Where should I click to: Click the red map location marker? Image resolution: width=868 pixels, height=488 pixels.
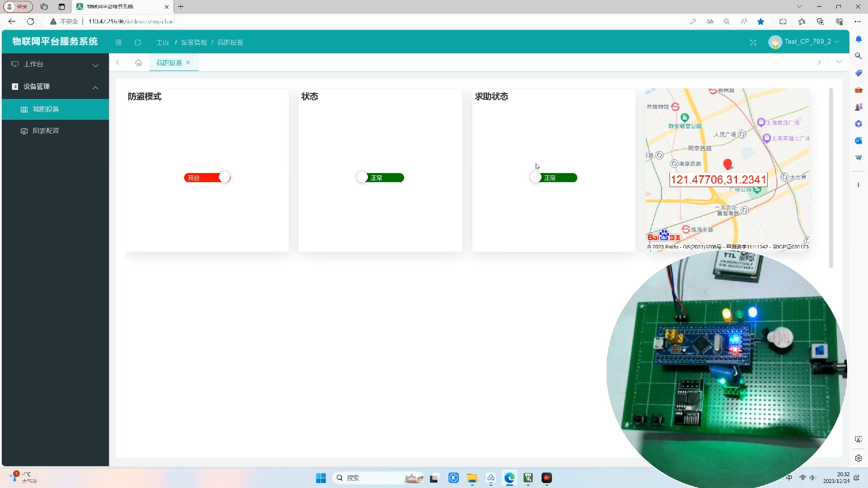pos(727,164)
